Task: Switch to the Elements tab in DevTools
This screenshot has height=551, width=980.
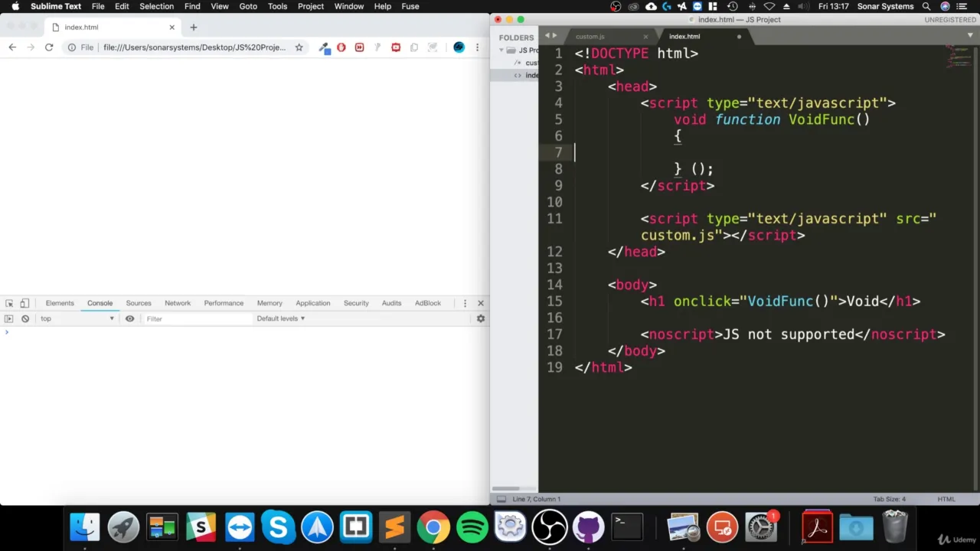Action: click(x=60, y=303)
